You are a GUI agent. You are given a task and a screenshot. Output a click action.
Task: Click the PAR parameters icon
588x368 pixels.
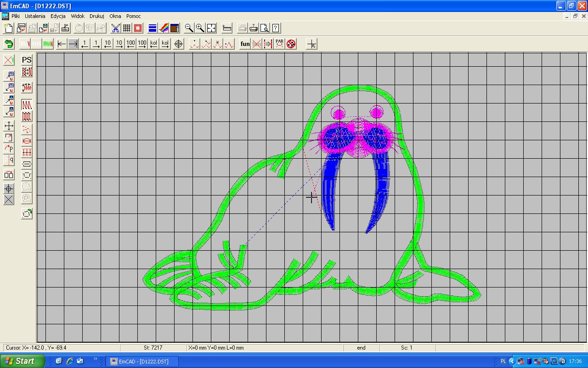280,44
